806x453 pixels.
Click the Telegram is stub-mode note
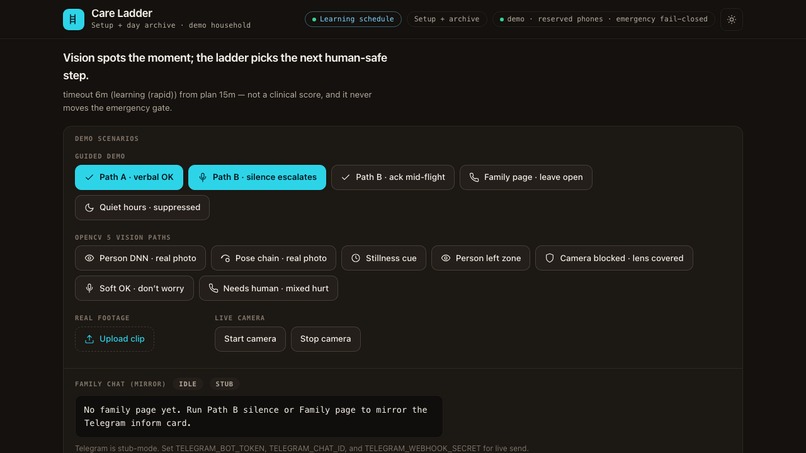[301, 448]
